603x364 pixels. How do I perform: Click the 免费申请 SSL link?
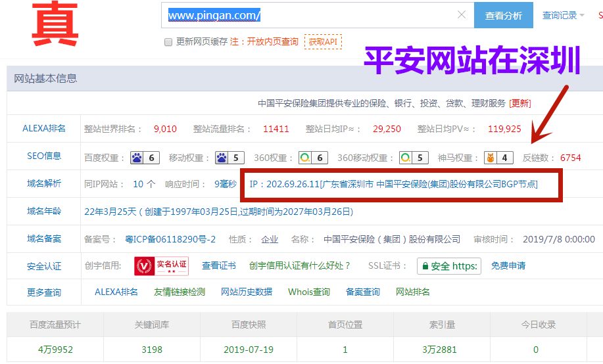[508, 266]
